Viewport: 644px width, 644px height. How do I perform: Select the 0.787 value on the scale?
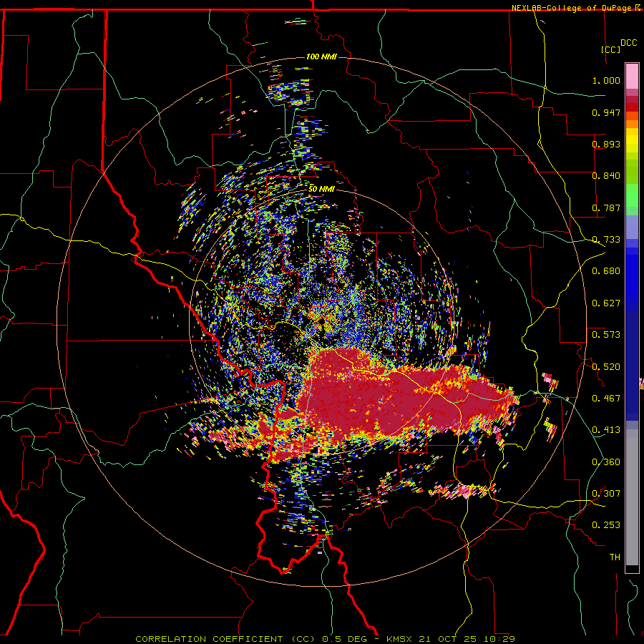(x=606, y=208)
